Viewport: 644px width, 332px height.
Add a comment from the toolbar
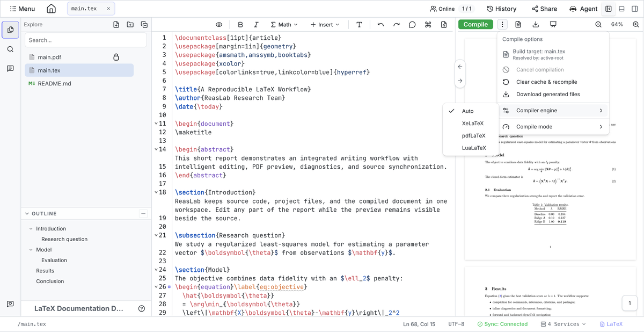click(x=412, y=25)
